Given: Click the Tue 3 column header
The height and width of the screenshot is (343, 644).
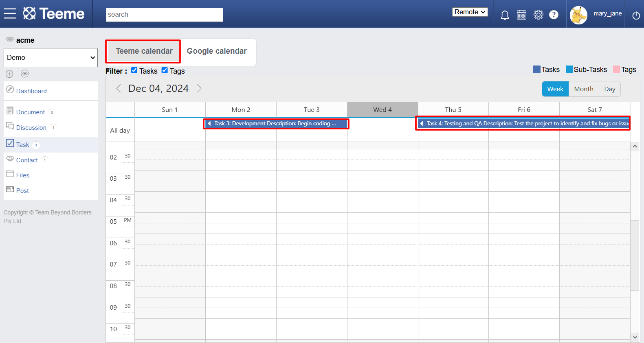Looking at the screenshot, I should click(x=312, y=110).
